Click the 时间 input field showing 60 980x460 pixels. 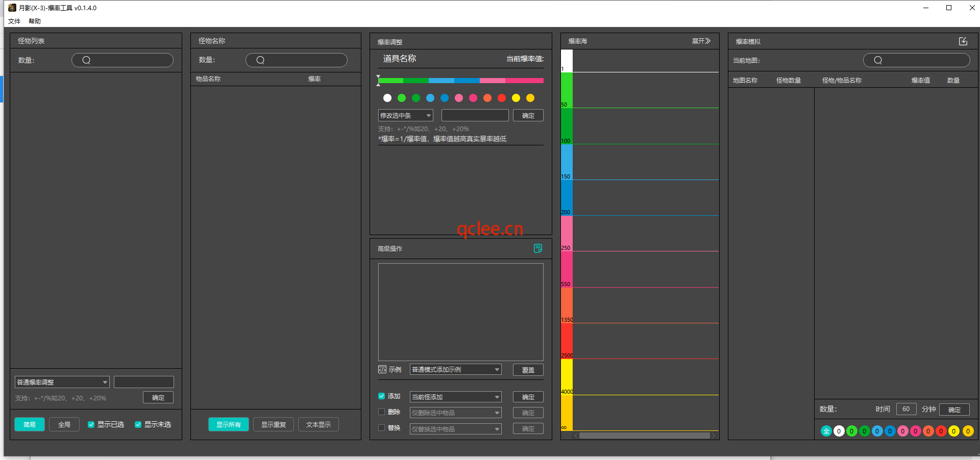pos(906,409)
